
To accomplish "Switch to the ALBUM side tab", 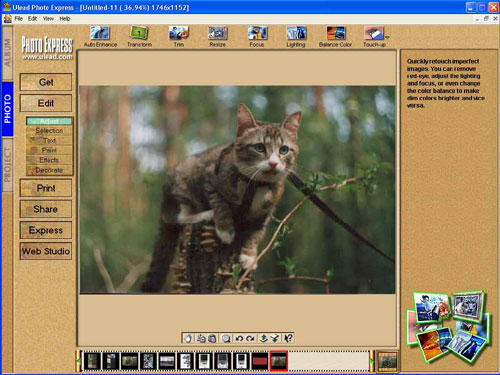I will click(x=7, y=53).
